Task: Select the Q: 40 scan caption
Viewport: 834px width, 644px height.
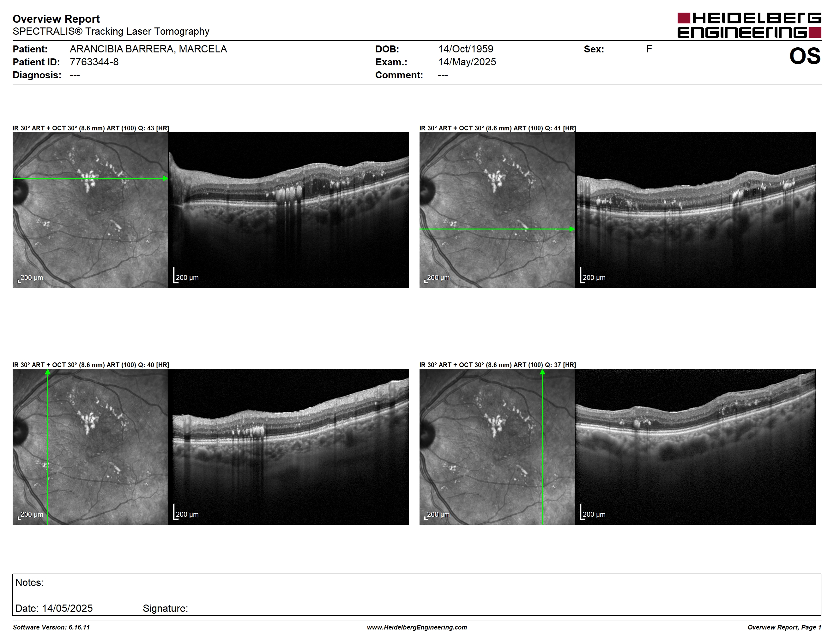Action: coord(91,365)
